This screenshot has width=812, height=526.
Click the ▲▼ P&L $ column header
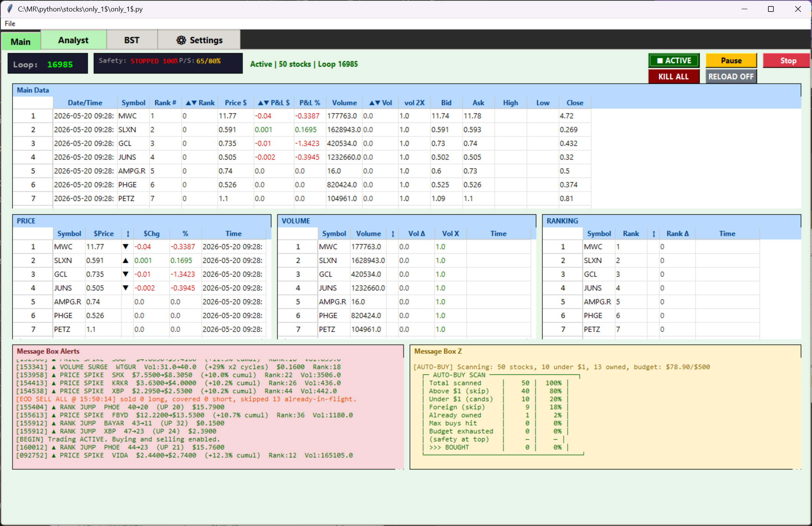[x=274, y=103]
